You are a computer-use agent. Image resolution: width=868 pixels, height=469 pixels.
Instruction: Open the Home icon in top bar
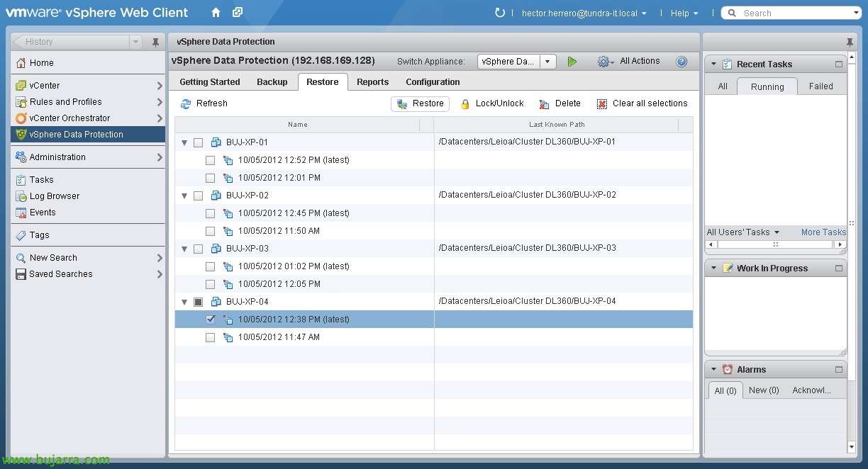tap(216, 13)
